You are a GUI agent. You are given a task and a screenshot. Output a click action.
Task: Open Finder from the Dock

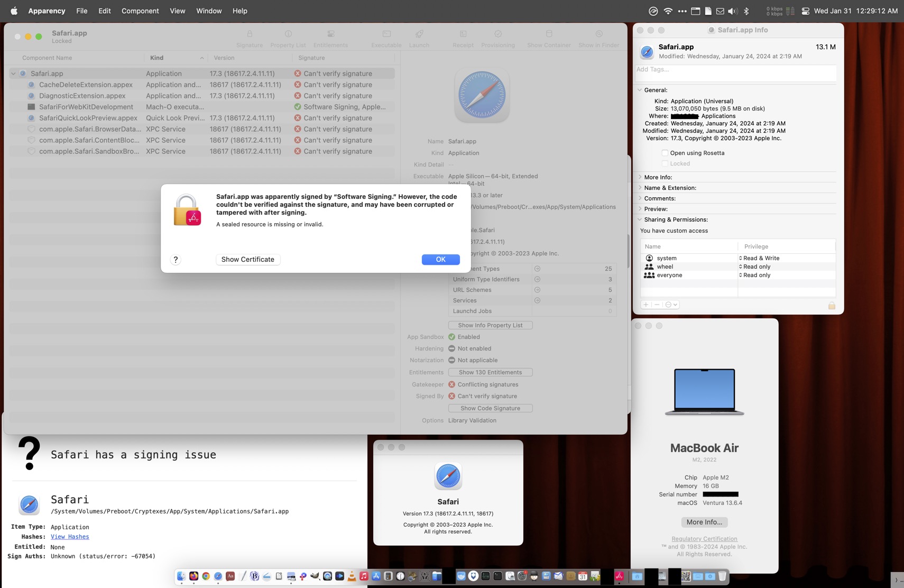[181, 576]
